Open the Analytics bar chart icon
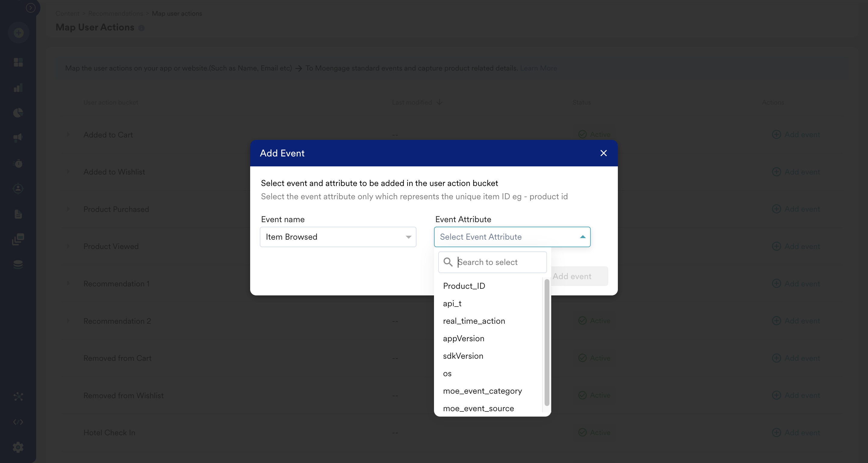 click(x=18, y=88)
